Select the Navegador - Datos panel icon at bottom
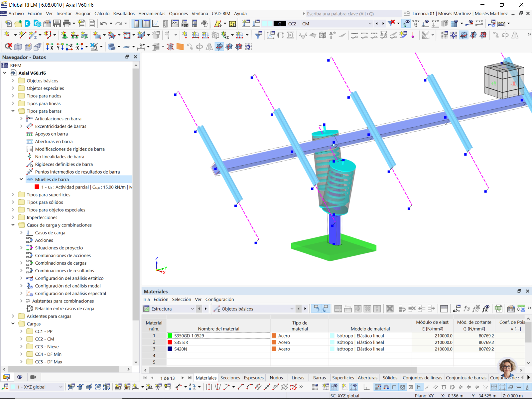This screenshot has height=399, width=532. pyautogui.click(x=7, y=377)
